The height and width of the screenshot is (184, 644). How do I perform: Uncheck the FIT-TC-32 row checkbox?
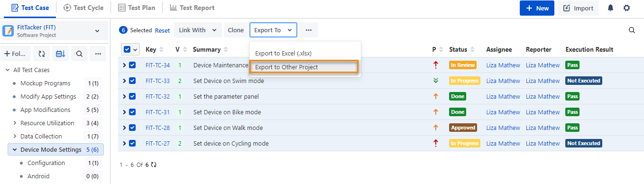click(132, 97)
